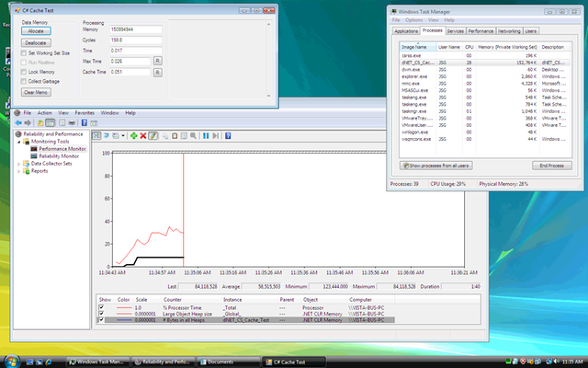The width and height of the screenshot is (588, 368).
Task: Click the Show Desktop Quick Launch icon
Action: pos(29,362)
